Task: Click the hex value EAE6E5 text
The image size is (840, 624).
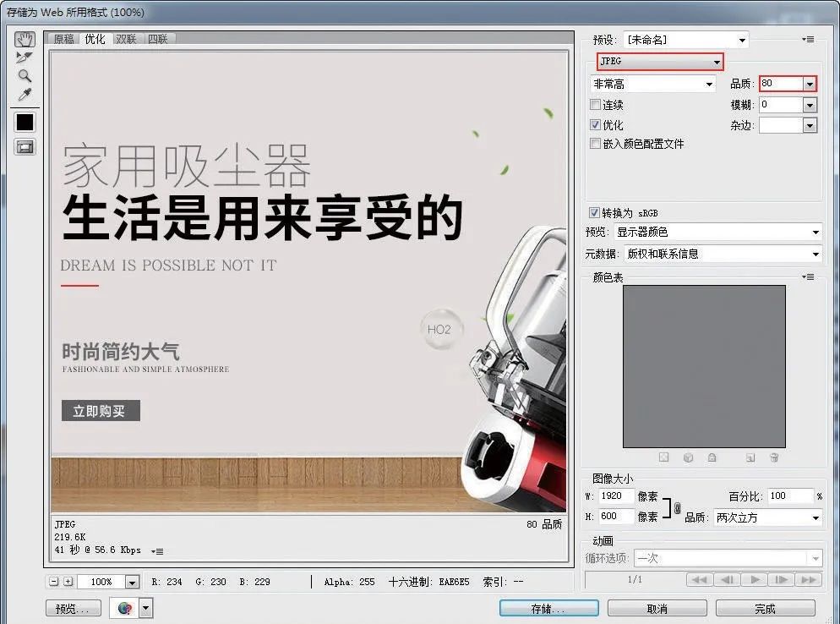Action: pos(454,582)
